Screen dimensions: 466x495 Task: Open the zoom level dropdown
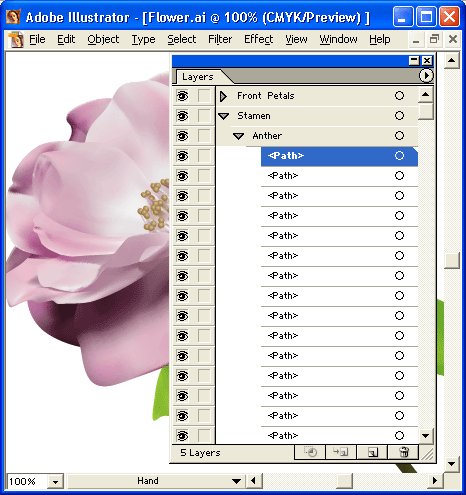click(x=55, y=482)
